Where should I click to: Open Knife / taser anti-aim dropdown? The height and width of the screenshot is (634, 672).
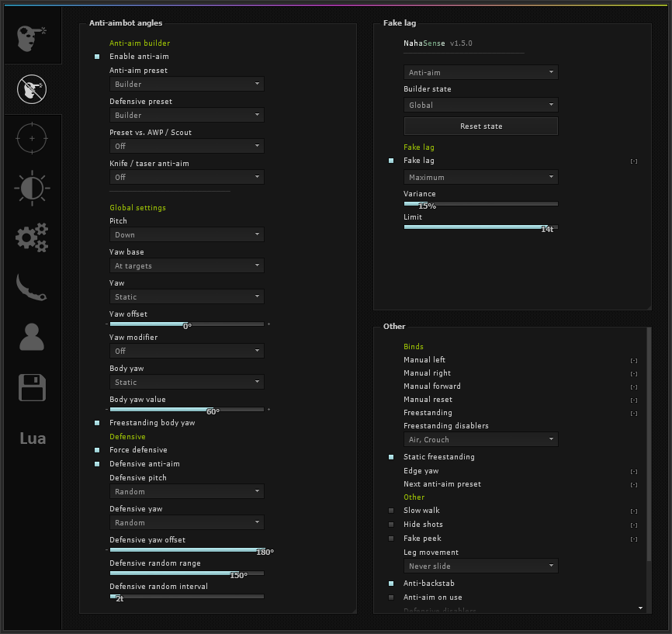click(x=187, y=177)
